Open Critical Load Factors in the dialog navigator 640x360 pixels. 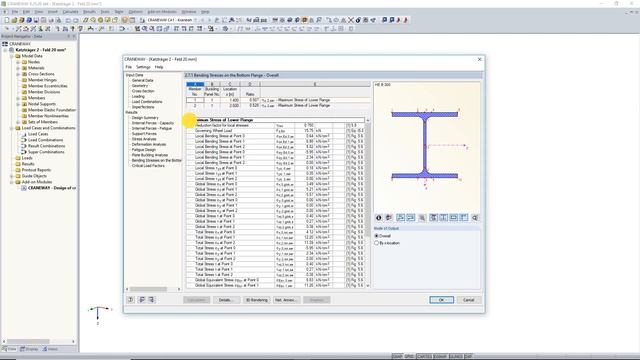click(148, 166)
